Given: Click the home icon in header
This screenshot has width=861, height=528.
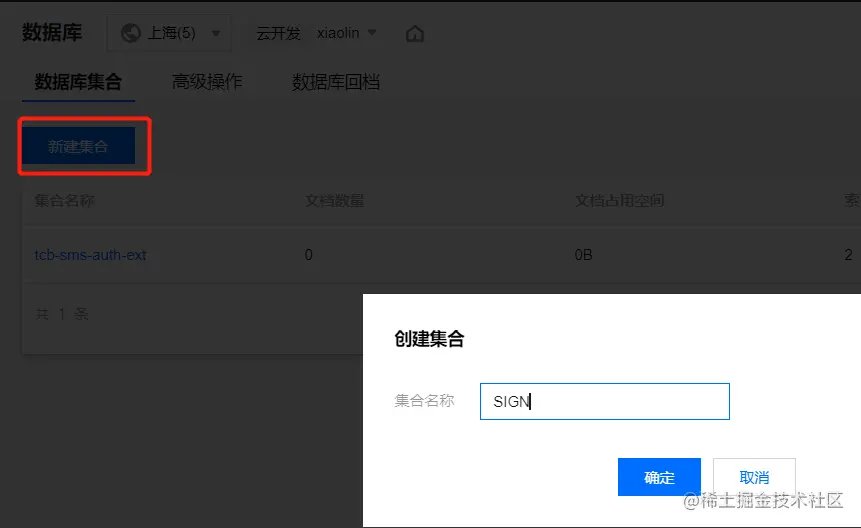Looking at the screenshot, I should coord(415,34).
